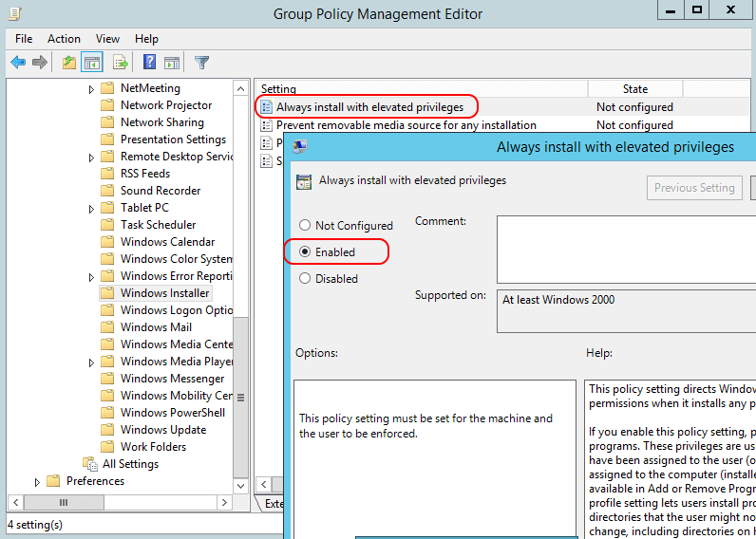Expand the Preferences tree node

[x=38, y=481]
